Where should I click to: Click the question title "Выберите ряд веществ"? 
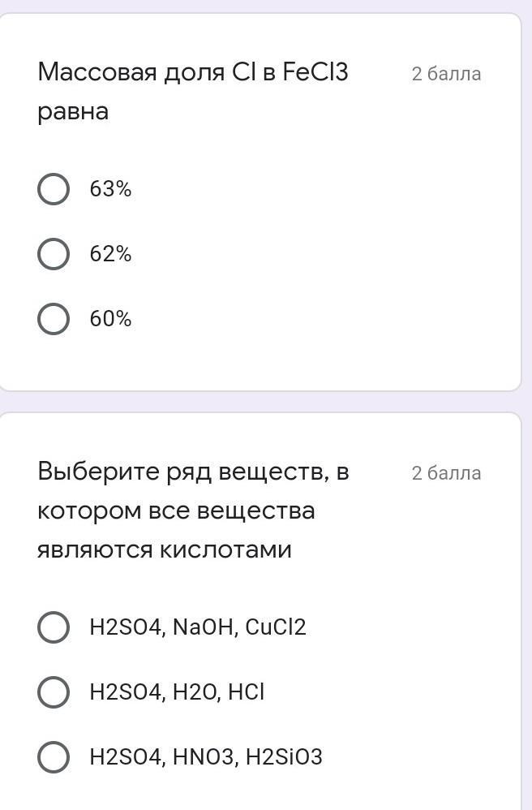[x=193, y=472]
